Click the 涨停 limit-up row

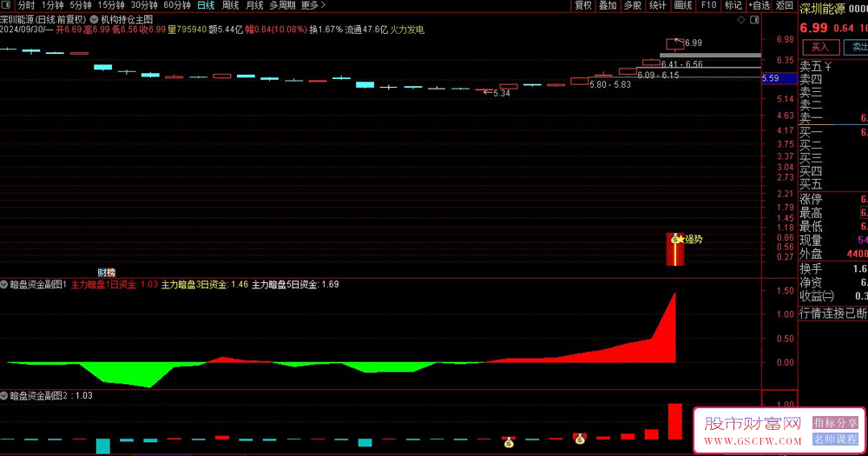(833, 200)
